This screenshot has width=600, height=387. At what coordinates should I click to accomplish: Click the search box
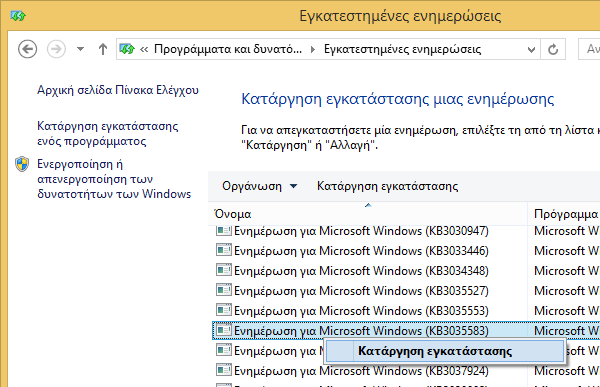point(589,49)
